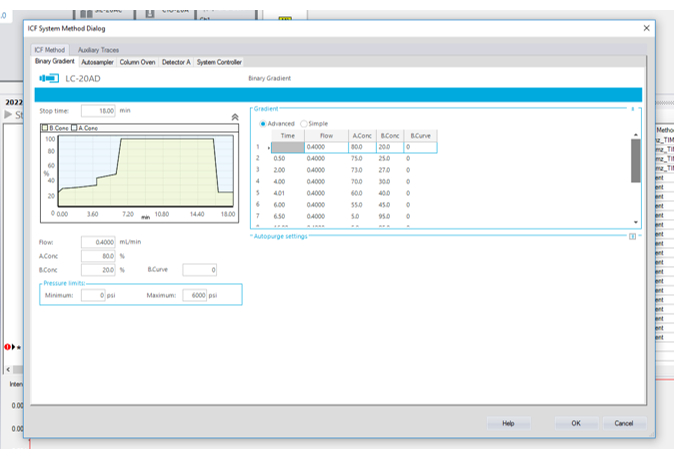The height and width of the screenshot is (459, 674).
Task: Switch to the Detector A tab
Action: (x=176, y=62)
